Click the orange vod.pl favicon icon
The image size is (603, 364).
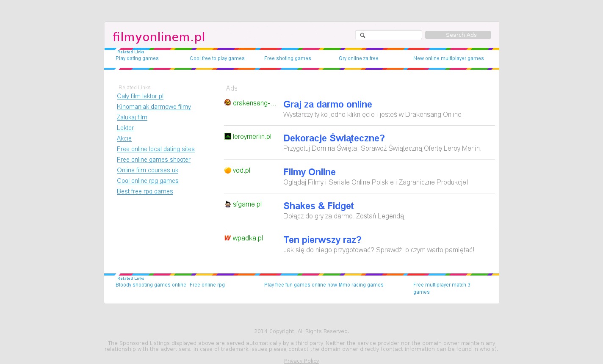point(228,170)
